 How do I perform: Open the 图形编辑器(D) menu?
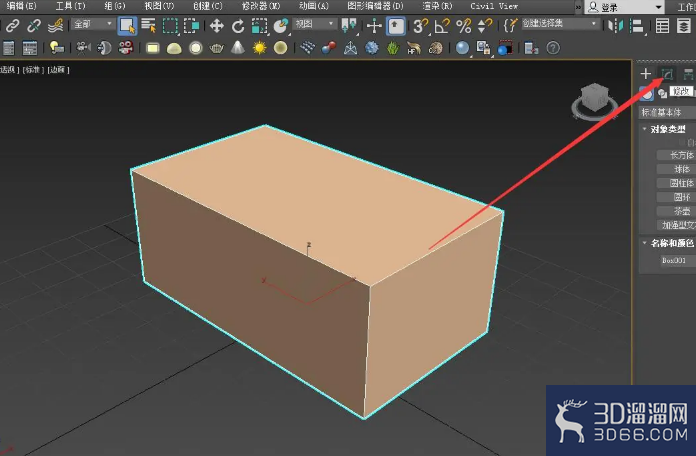point(376,6)
